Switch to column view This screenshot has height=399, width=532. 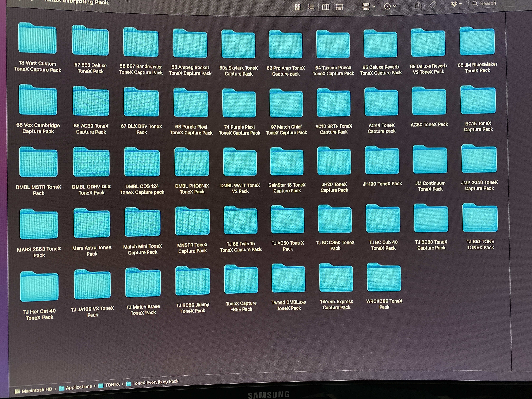click(325, 7)
